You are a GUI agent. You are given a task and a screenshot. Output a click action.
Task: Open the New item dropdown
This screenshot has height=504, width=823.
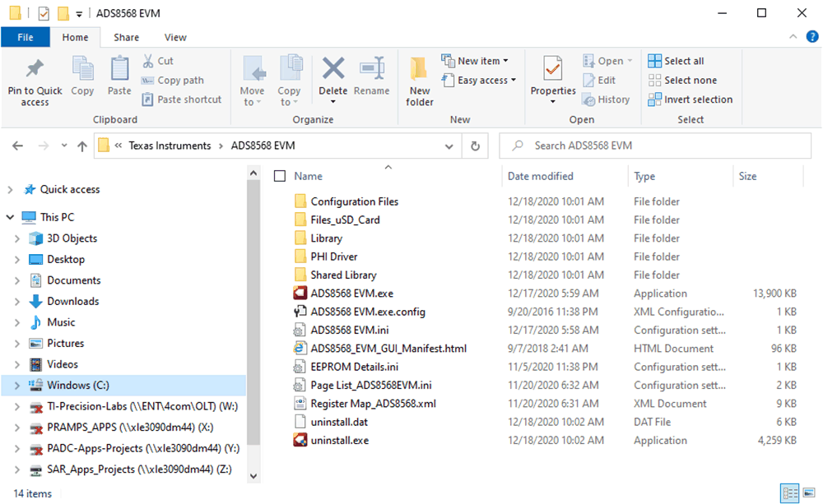tap(476, 60)
